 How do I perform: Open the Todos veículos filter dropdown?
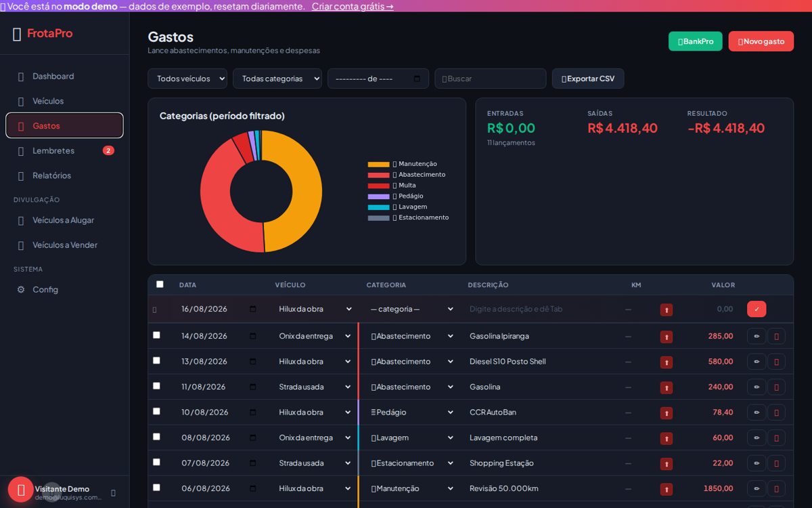[187, 79]
